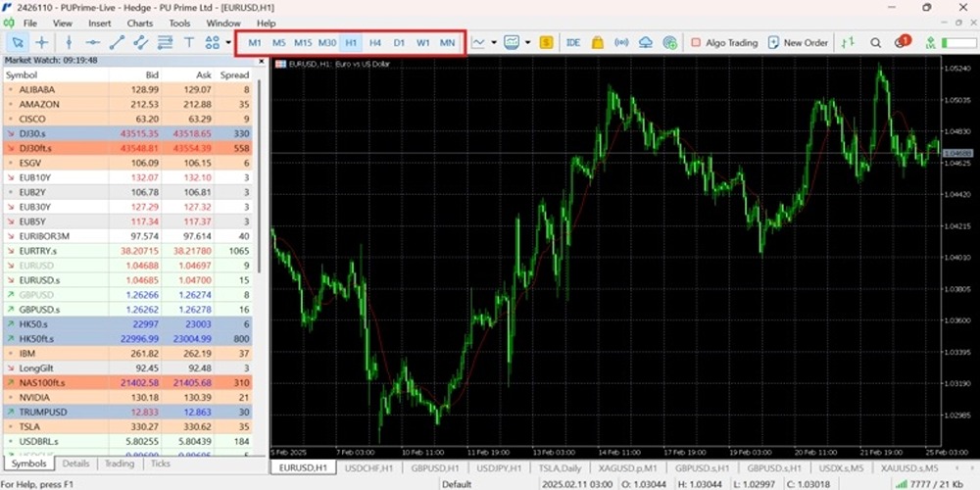Open the Tools menu
The width and height of the screenshot is (980, 490).
pyautogui.click(x=179, y=24)
